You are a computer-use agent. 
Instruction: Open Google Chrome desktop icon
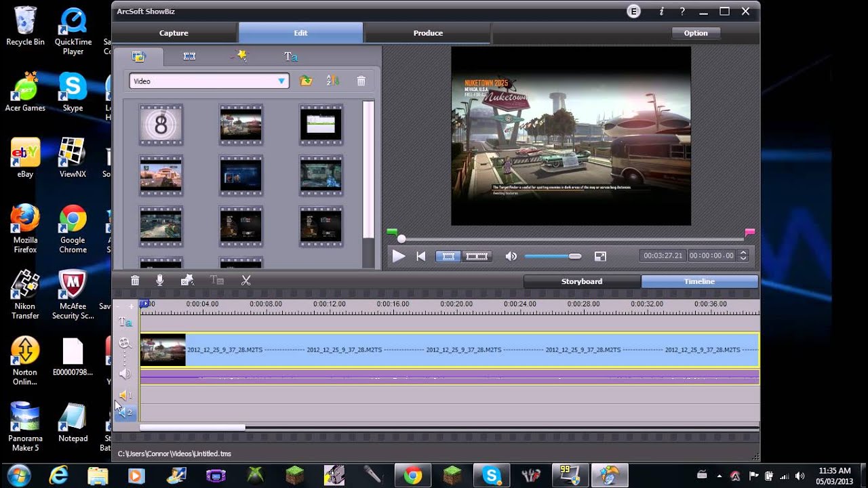[x=73, y=229]
